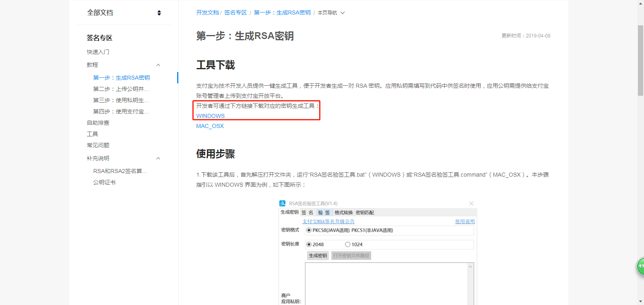Click the text area scroll up arrow
The height and width of the screenshot is (305, 644).
(x=471, y=267)
